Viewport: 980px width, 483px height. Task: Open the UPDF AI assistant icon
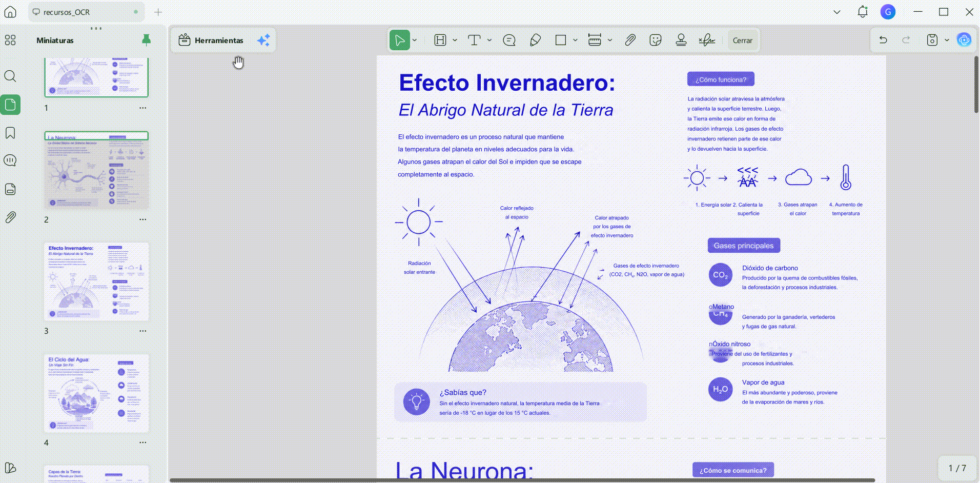click(x=964, y=40)
